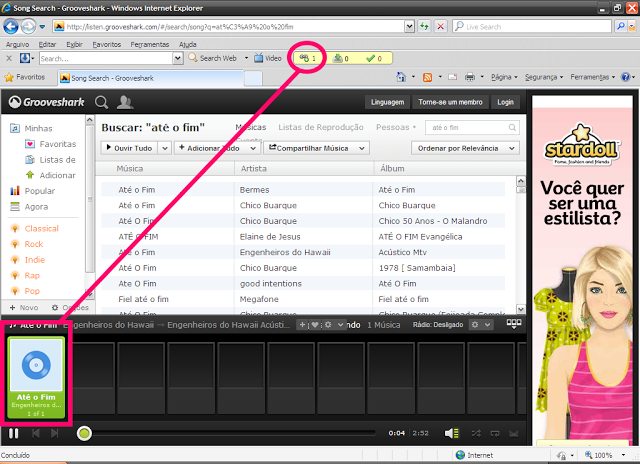Favorite the current song heart icon
The image size is (640, 464).
315,325
